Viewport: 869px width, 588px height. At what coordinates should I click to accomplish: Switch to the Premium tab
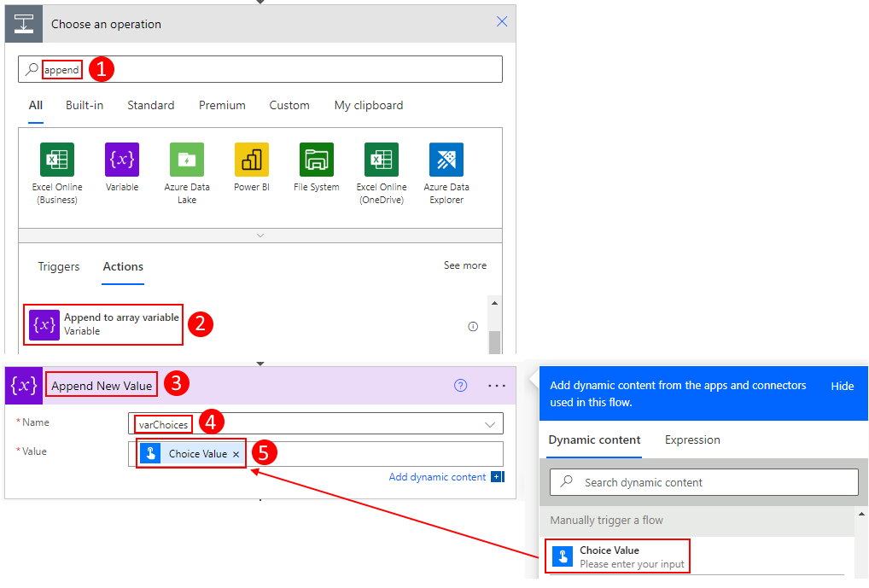pyautogui.click(x=221, y=105)
